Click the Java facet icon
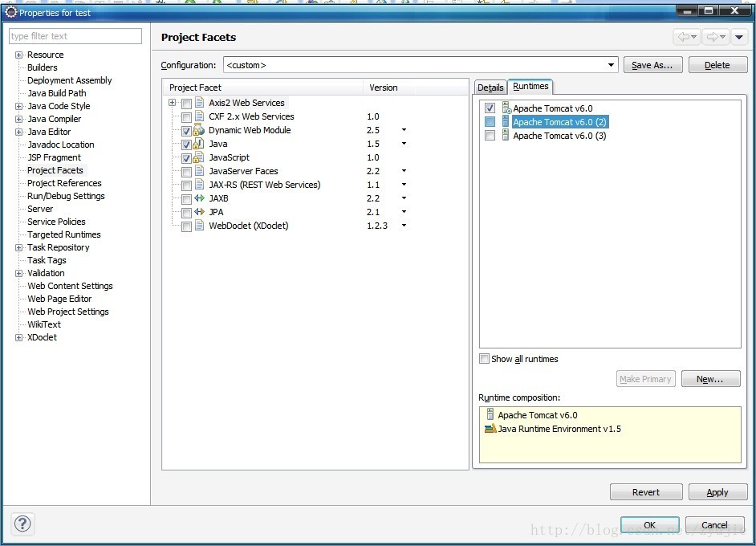Image resolution: width=756 pixels, height=546 pixels. pos(199,144)
